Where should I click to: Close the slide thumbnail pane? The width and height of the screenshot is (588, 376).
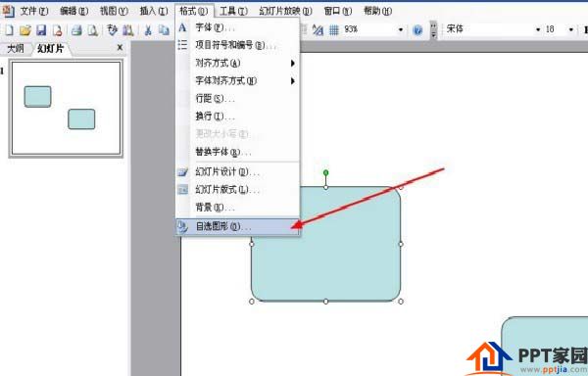coord(120,48)
